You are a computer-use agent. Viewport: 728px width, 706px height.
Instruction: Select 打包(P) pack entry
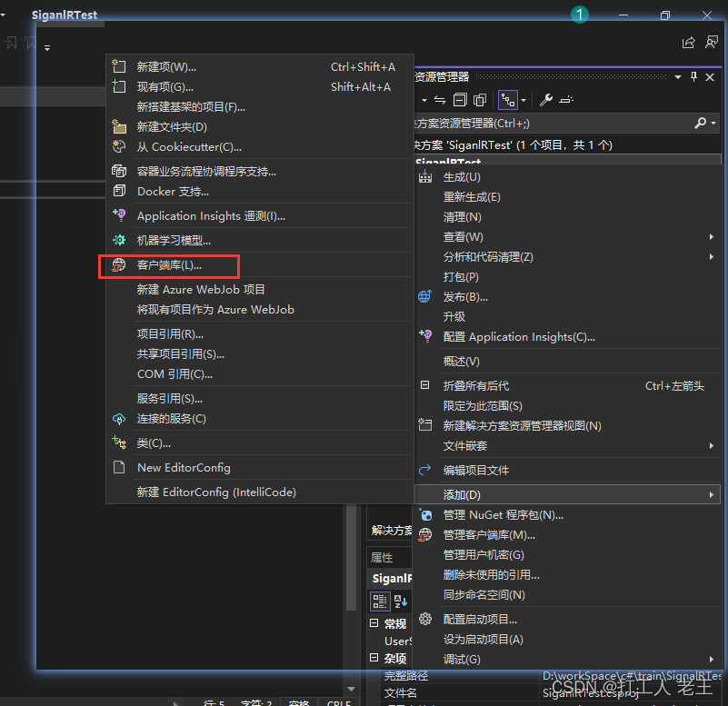(567, 276)
